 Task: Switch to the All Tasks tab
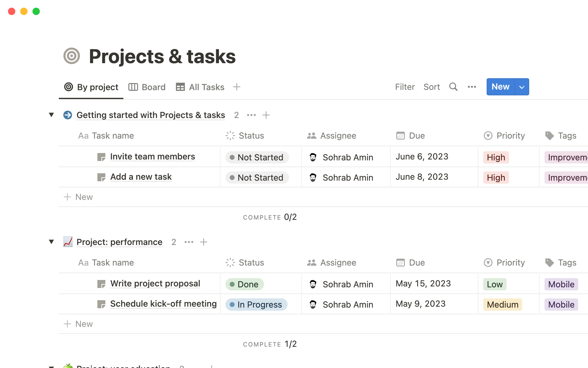pyautogui.click(x=200, y=87)
